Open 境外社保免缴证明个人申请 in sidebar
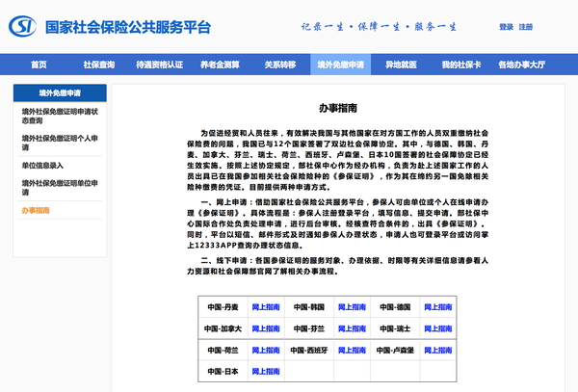 point(60,143)
